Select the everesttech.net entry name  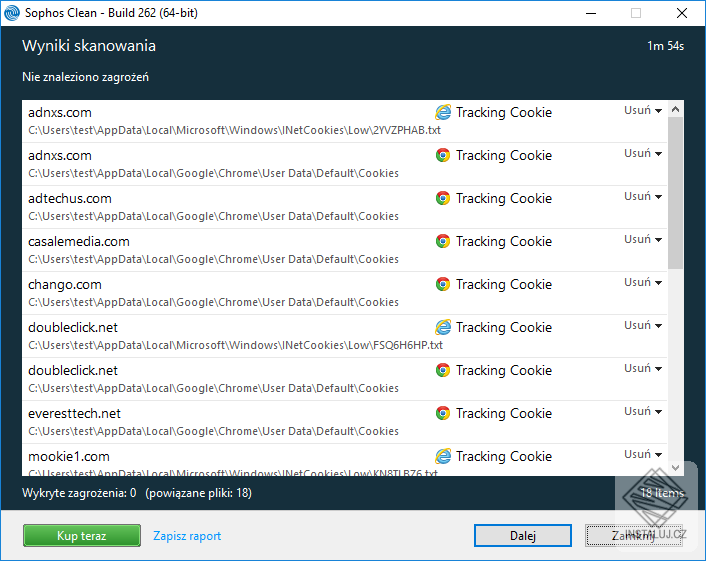[74, 413]
